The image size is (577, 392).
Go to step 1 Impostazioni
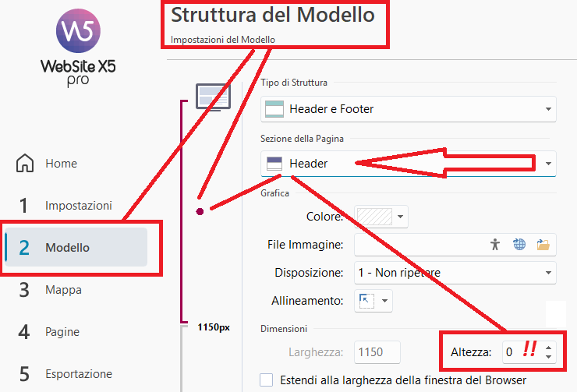pos(78,206)
